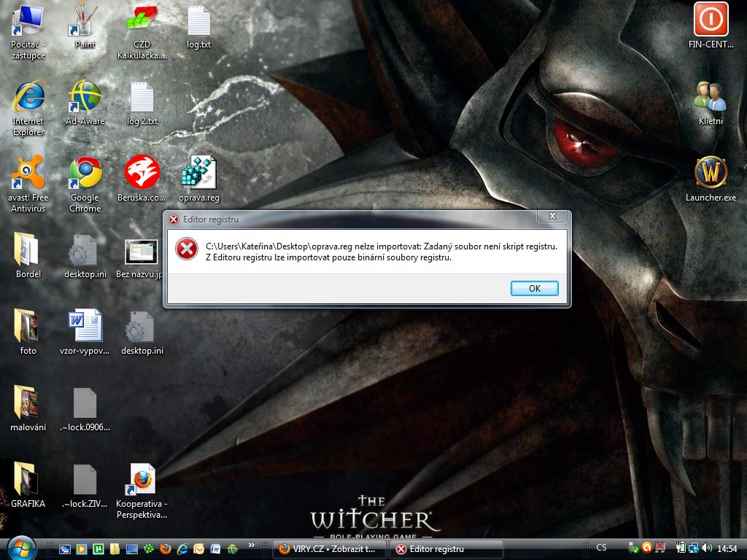The height and width of the screenshot is (560, 747).
Task: Open the Kooperativa - Perspektiva Firefox shortcut
Action: click(x=142, y=480)
